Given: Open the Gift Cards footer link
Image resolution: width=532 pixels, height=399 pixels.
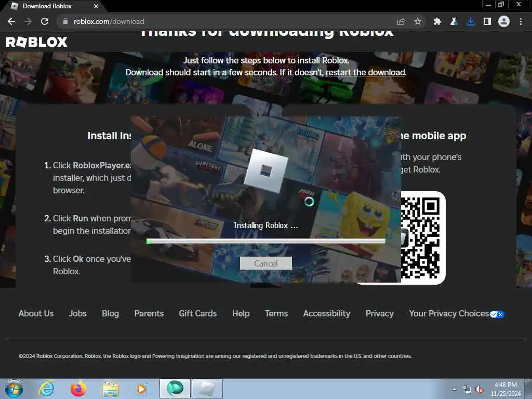Looking at the screenshot, I should 198,313.
